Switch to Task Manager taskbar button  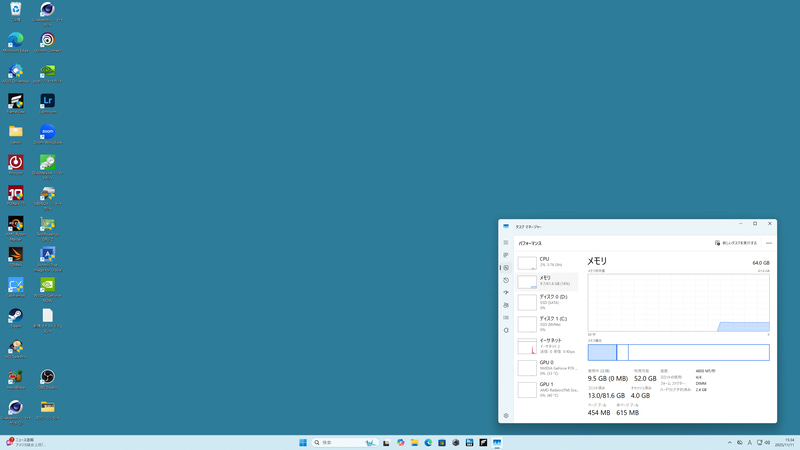(497, 442)
